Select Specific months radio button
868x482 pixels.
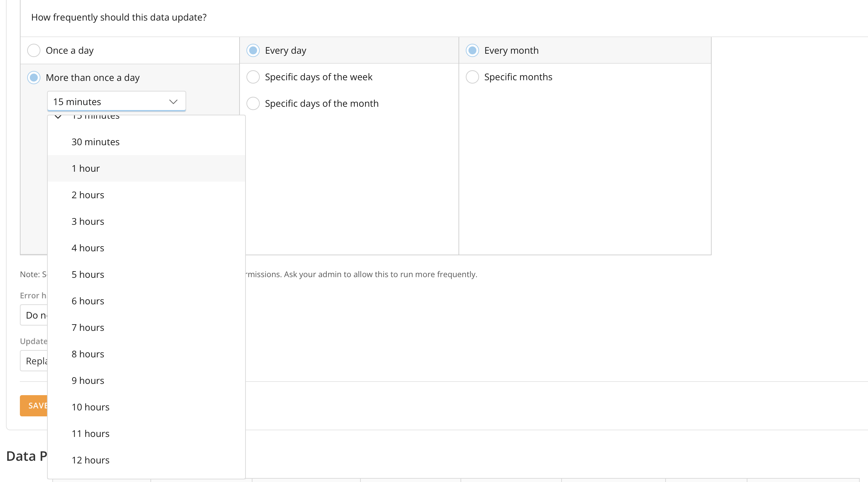tap(472, 77)
